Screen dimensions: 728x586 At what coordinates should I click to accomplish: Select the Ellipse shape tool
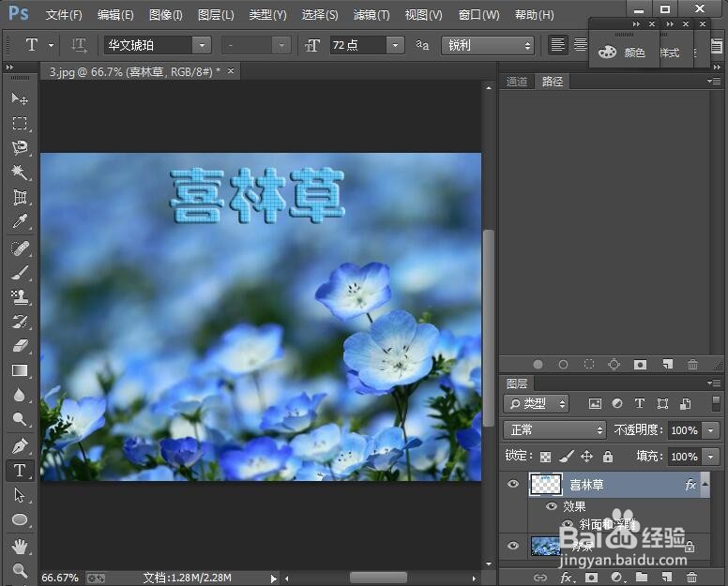click(x=20, y=519)
